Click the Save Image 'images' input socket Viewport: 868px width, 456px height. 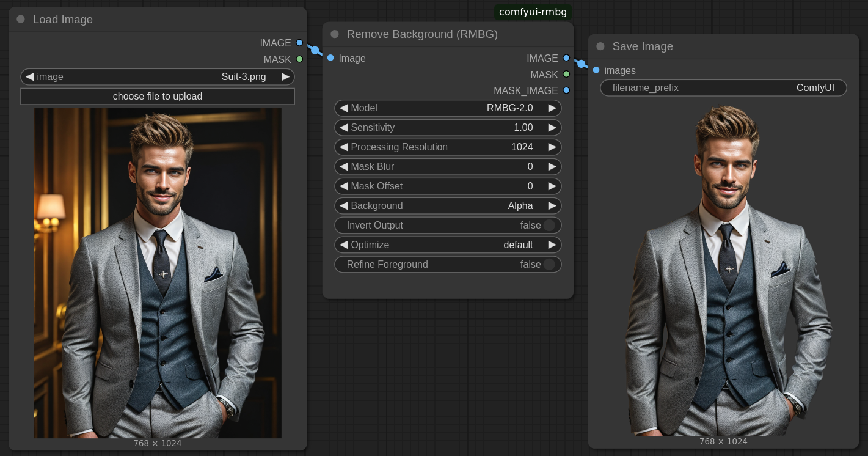(x=596, y=70)
